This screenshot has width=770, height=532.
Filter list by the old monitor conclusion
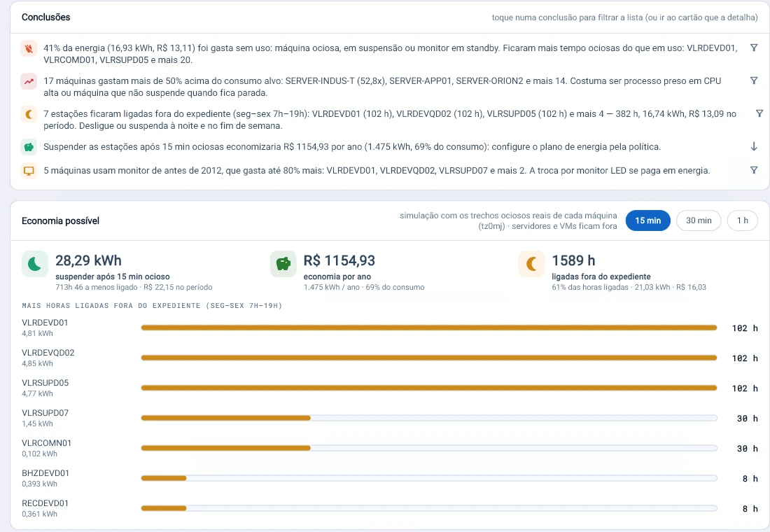pos(754,170)
